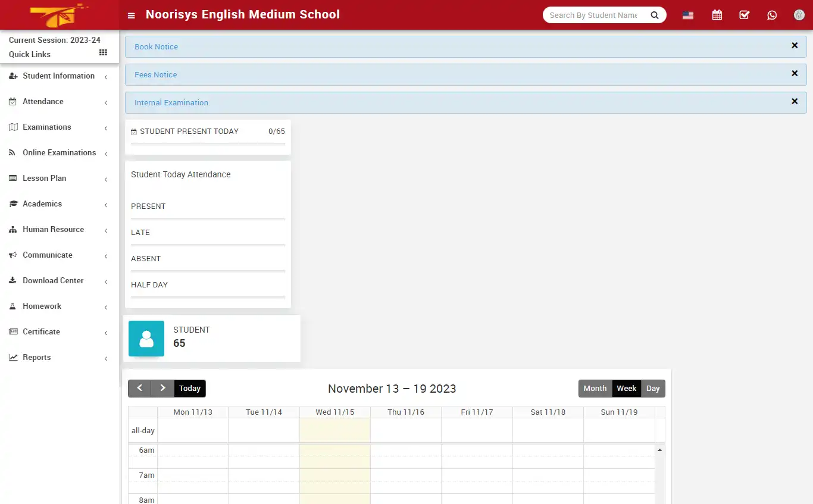Select the US flag language icon
Image resolution: width=813 pixels, height=504 pixels.
[687, 14]
